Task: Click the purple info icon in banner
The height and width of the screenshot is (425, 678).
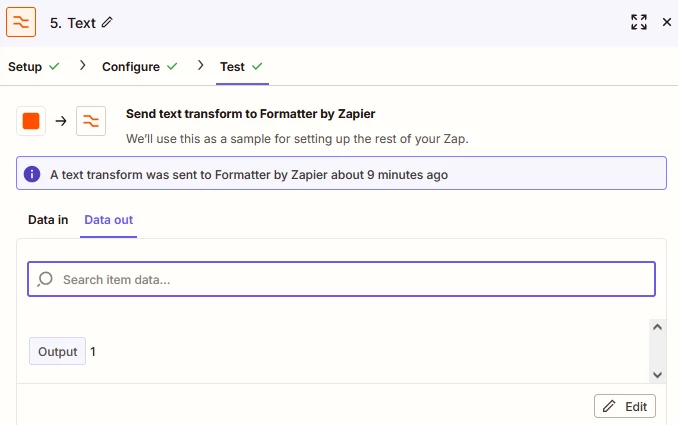Action: click(32, 174)
